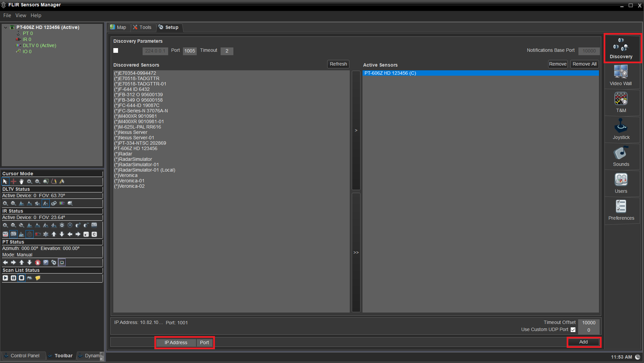Open the Sounds setup panel

tap(621, 156)
